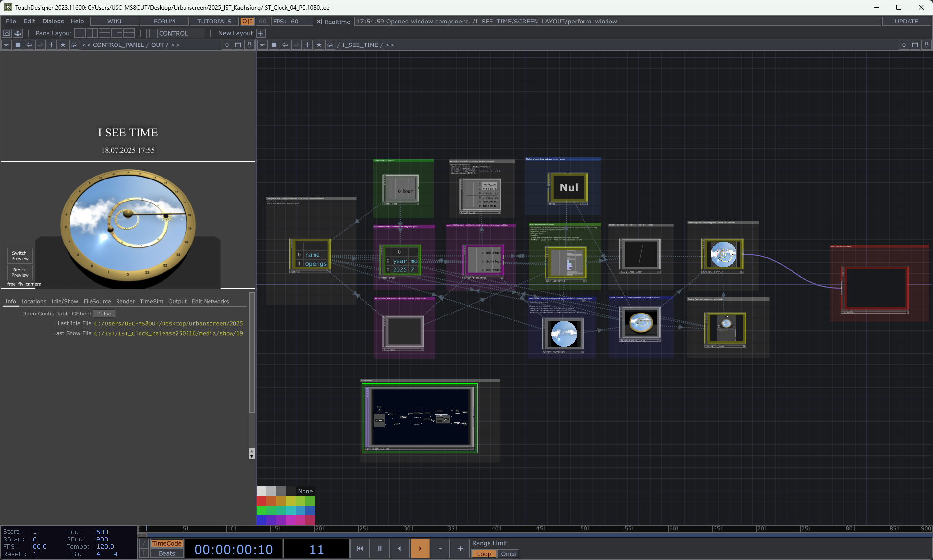
Task: Switch timeline display to Beats mode
Action: pos(166,554)
